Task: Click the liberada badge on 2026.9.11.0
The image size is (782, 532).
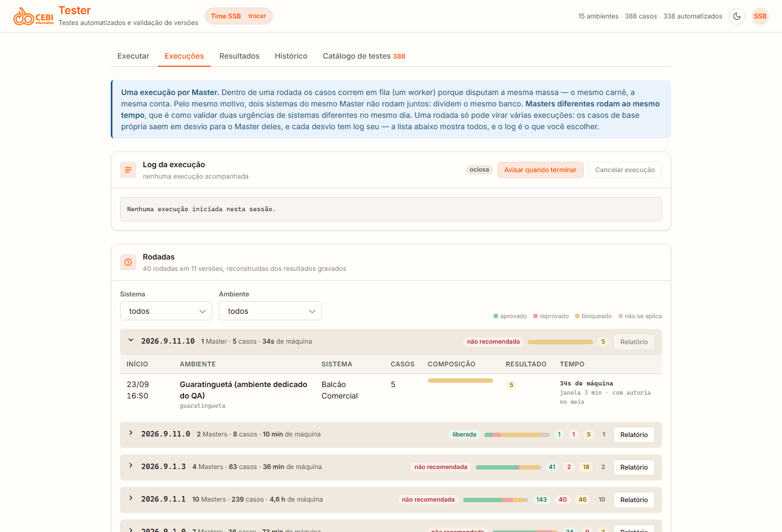Action: click(464, 435)
